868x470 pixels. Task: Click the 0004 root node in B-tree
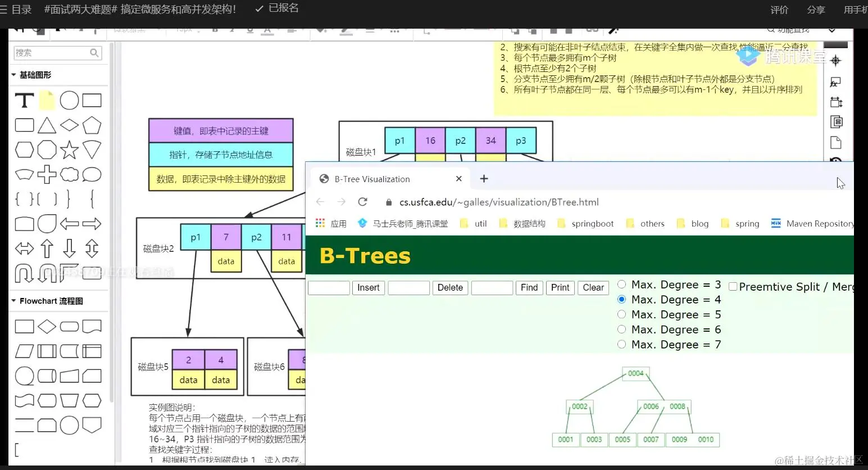click(635, 373)
